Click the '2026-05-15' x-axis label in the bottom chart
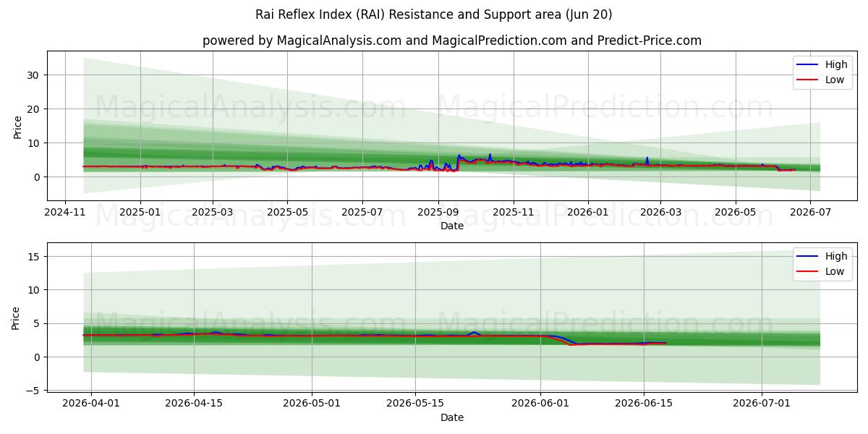The width and height of the screenshot is (868, 434). pos(415,404)
